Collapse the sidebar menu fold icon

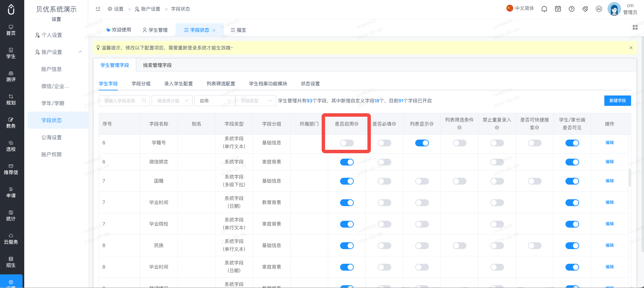98,9
